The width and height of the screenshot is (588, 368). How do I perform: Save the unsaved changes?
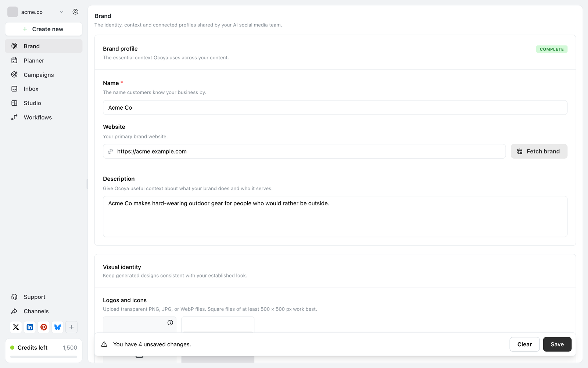(557, 344)
